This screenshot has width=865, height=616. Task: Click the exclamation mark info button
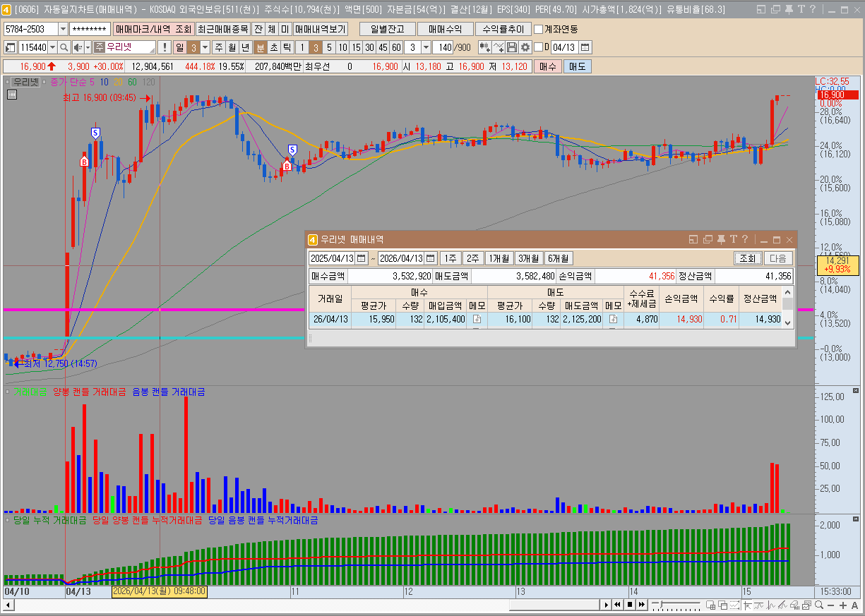pos(164,47)
